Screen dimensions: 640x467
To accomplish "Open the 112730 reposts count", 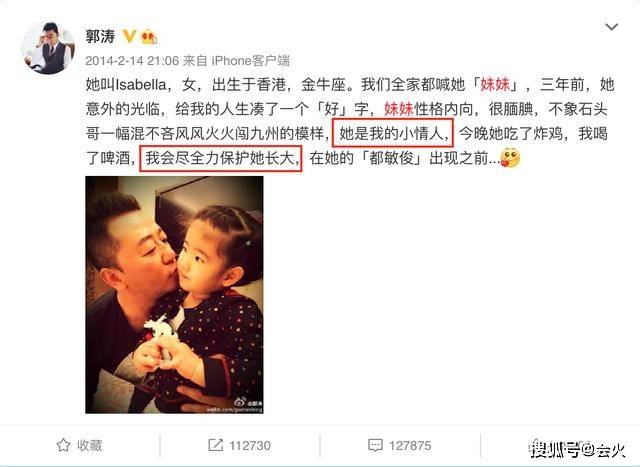I will click(x=250, y=445).
